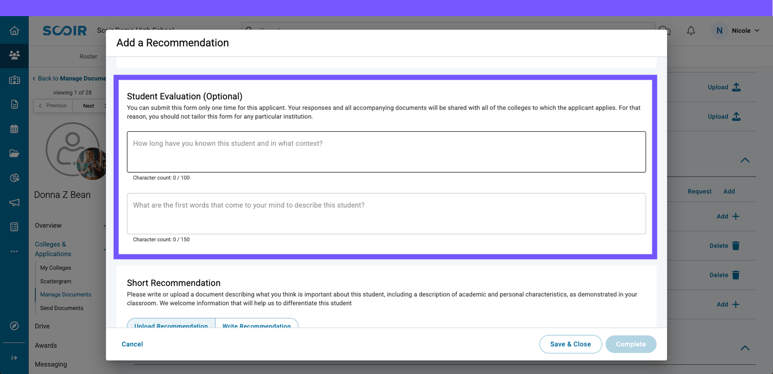Open the Overview section in student menu

(x=48, y=225)
